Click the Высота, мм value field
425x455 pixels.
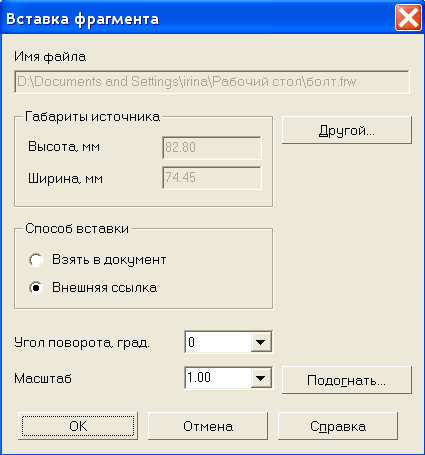pos(212,148)
